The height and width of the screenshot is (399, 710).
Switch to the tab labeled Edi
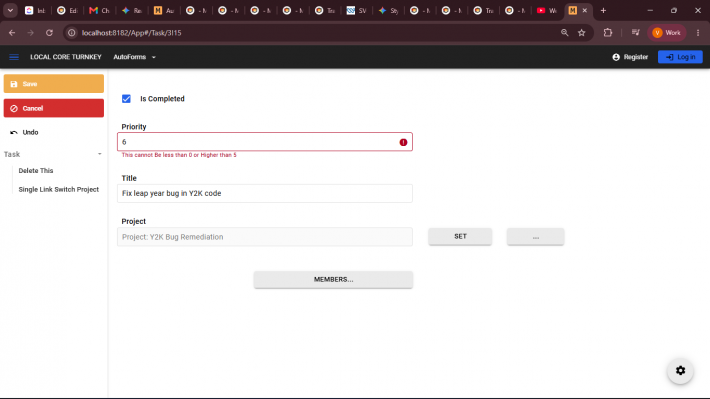click(x=67, y=10)
